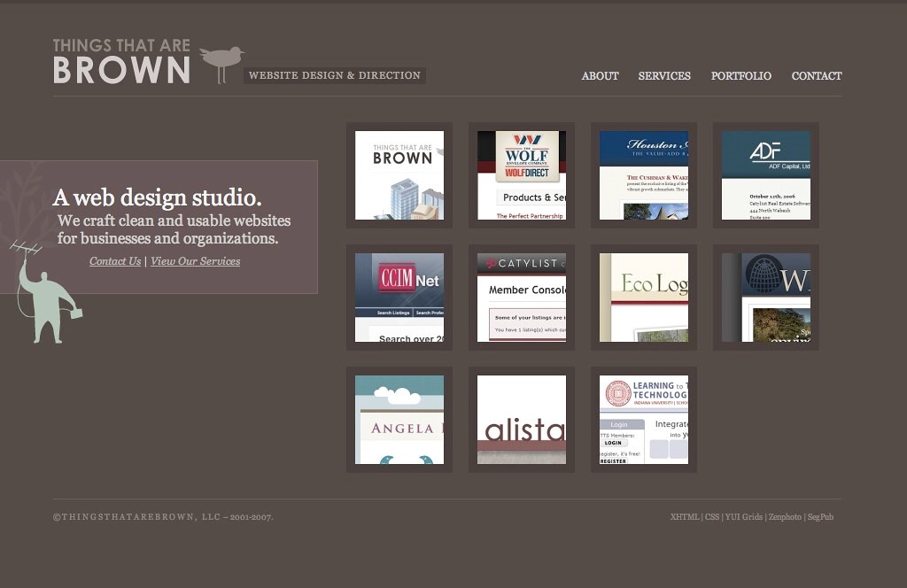The width and height of the screenshot is (907, 588).
Task: Click the Things That Are Brown logo
Action: click(121, 62)
